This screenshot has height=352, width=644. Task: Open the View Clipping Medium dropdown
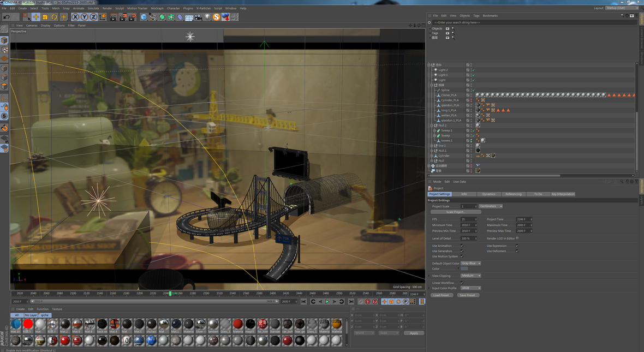point(470,276)
